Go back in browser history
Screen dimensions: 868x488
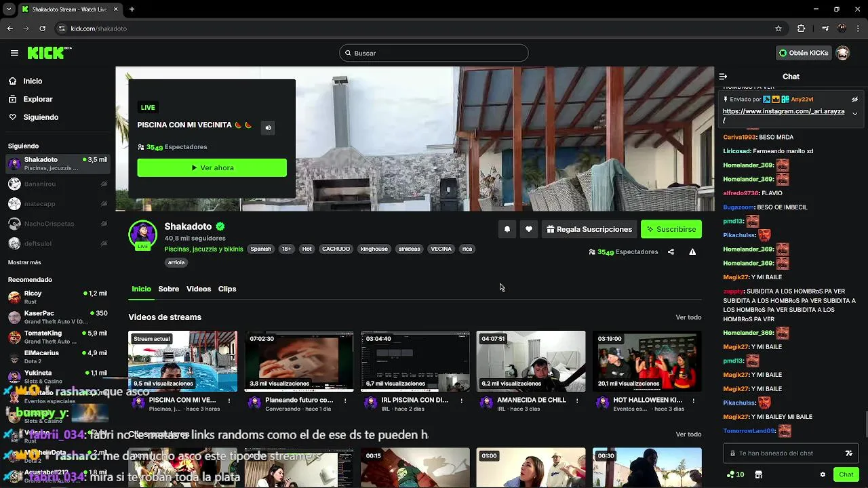click(x=9, y=28)
